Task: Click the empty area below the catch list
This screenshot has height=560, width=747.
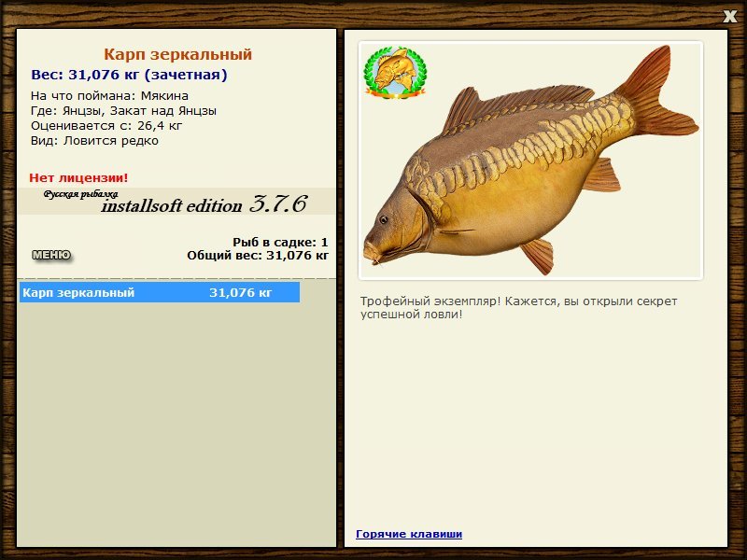Action: 176,420
